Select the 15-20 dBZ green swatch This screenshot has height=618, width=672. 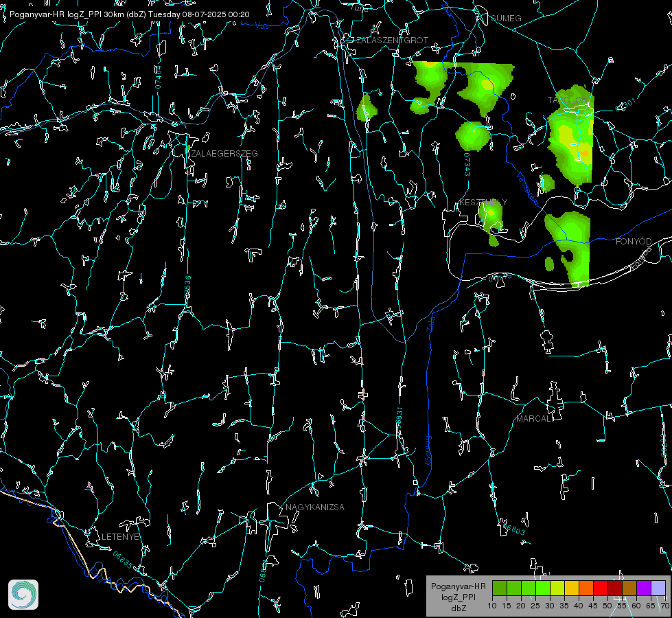[514, 588]
